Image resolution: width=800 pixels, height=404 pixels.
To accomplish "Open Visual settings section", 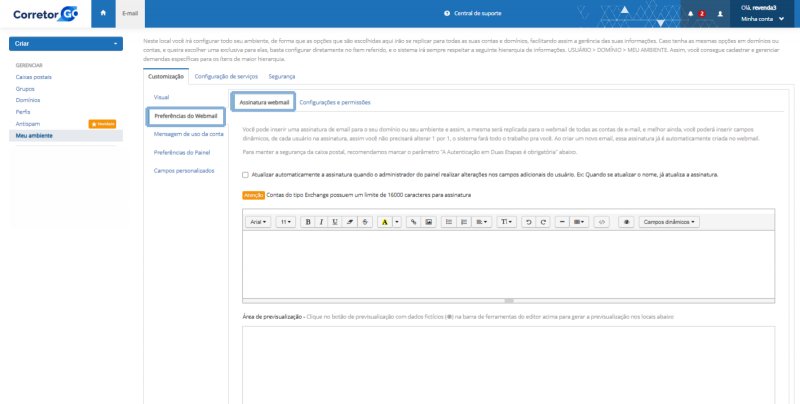I will coord(161,97).
